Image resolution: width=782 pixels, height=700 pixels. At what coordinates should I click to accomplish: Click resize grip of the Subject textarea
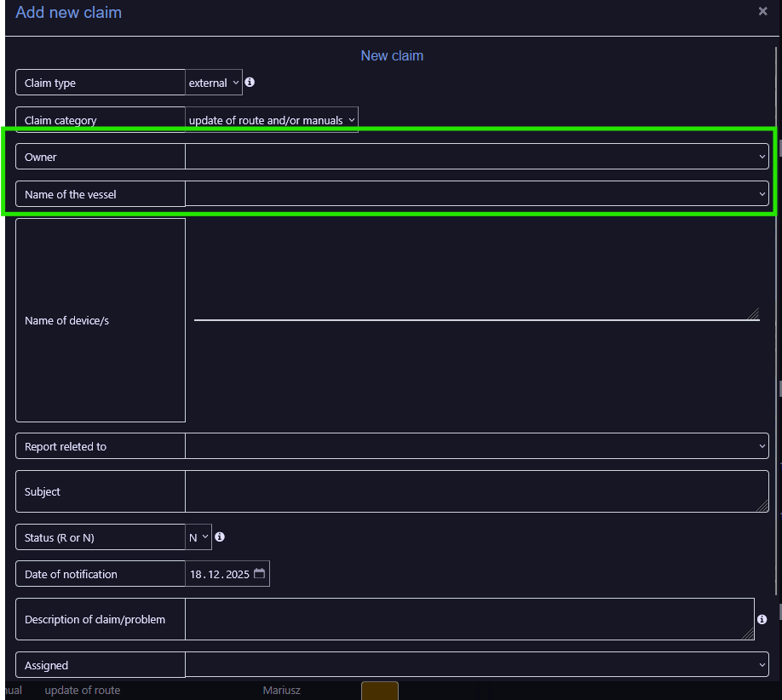[762, 506]
